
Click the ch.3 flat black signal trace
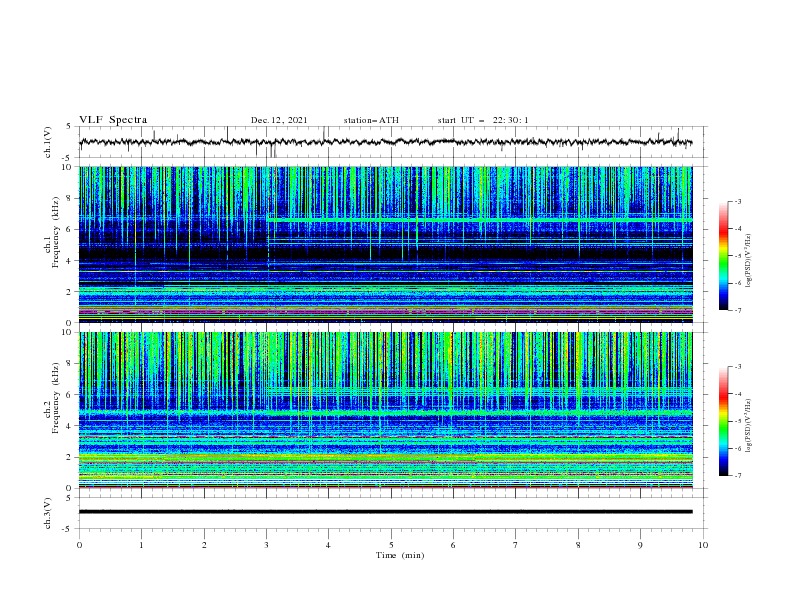(x=385, y=512)
